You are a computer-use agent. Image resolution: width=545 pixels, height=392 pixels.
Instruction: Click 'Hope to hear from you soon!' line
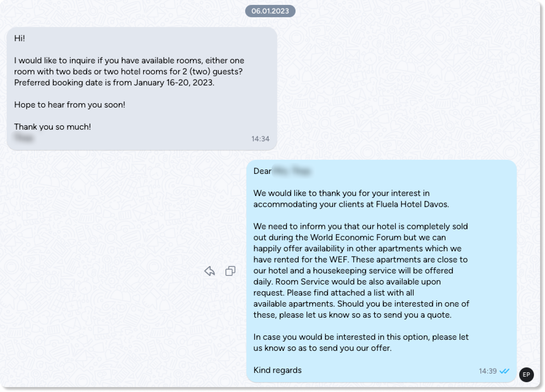70,105
